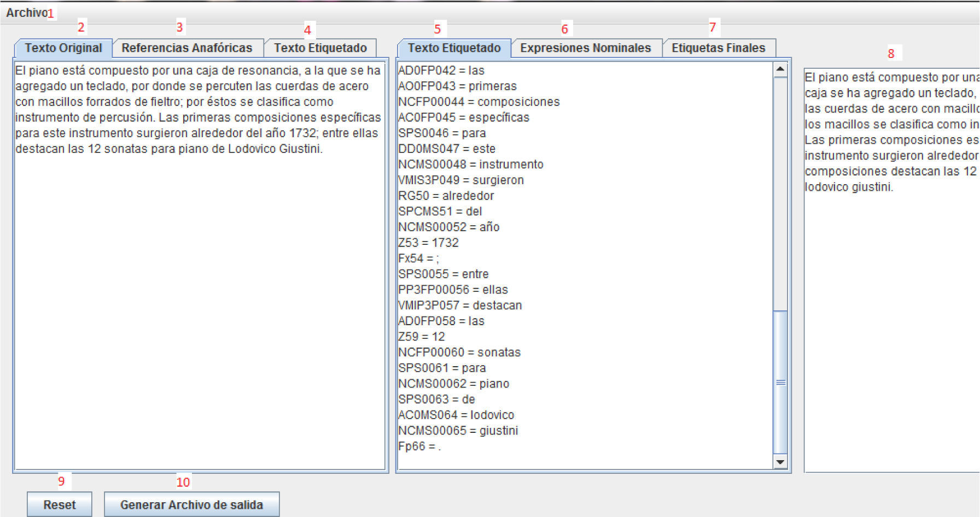This screenshot has height=517, width=980.
Task: Click the scroll up arrow in tagged list
Action: click(x=780, y=69)
